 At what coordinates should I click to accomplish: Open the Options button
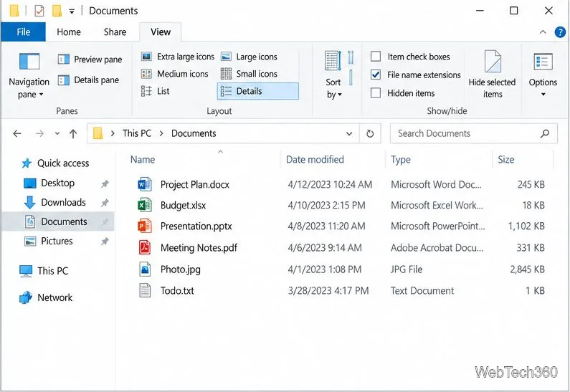pyautogui.click(x=543, y=75)
